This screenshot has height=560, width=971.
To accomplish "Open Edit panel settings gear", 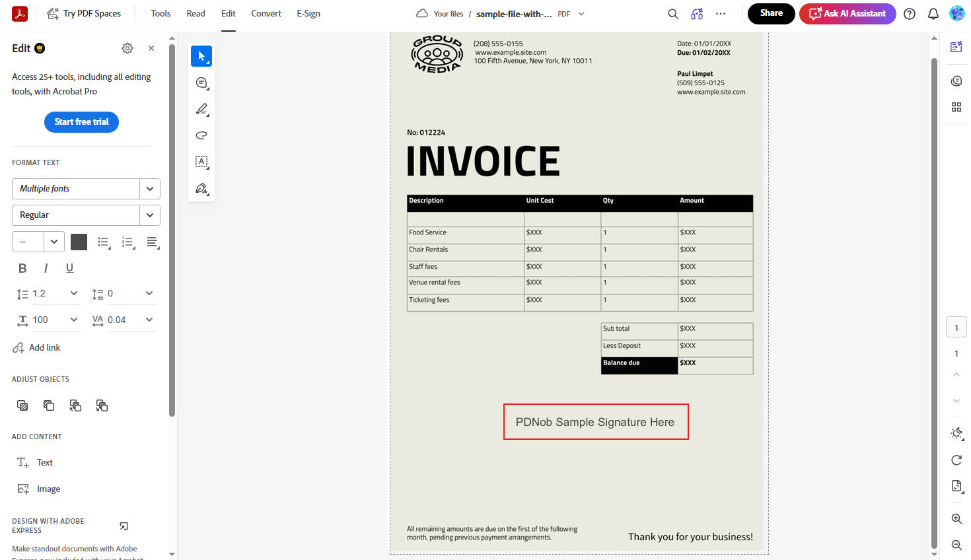I will click(x=127, y=48).
